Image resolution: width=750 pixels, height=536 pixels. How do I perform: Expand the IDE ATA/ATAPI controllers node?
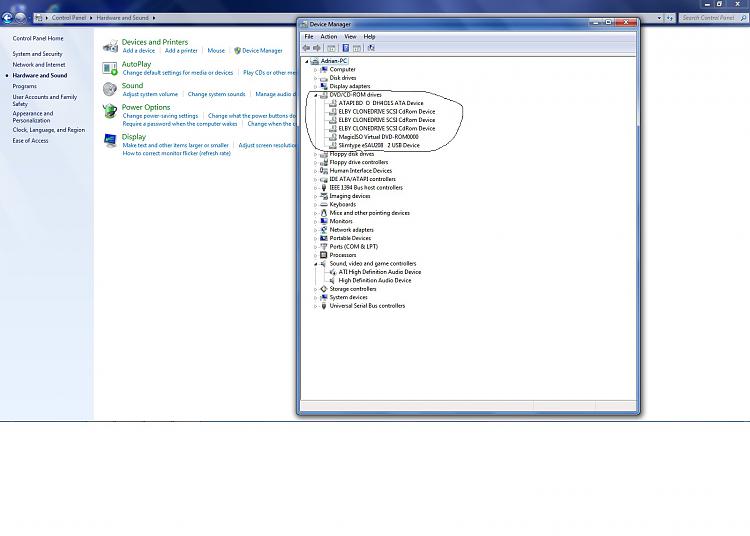[316, 179]
